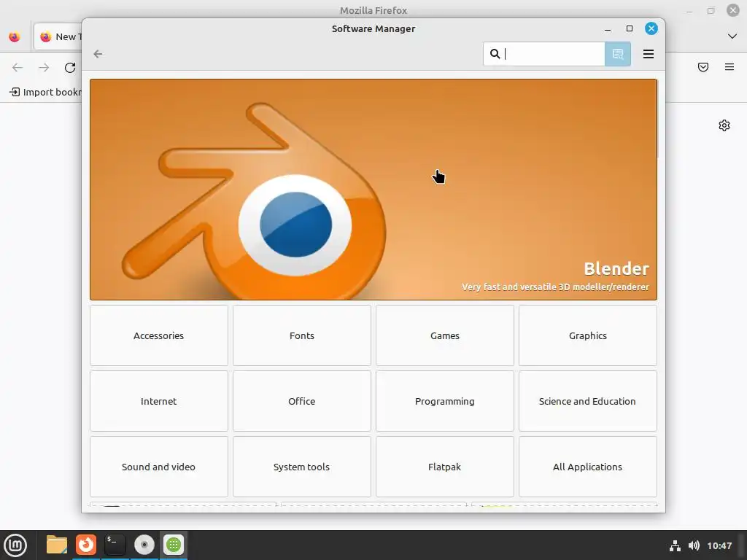
Task: Minimize the Software Manager window
Action: tap(608, 29)
